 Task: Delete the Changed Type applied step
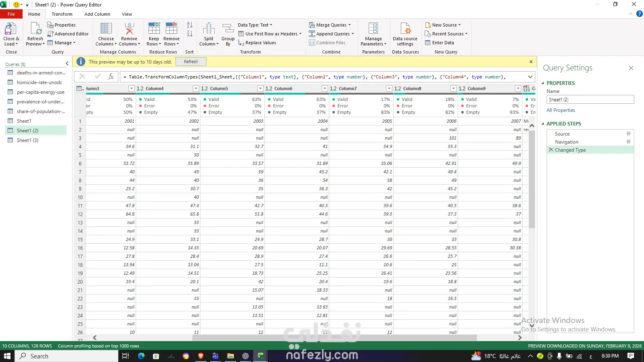click(551, 150)
